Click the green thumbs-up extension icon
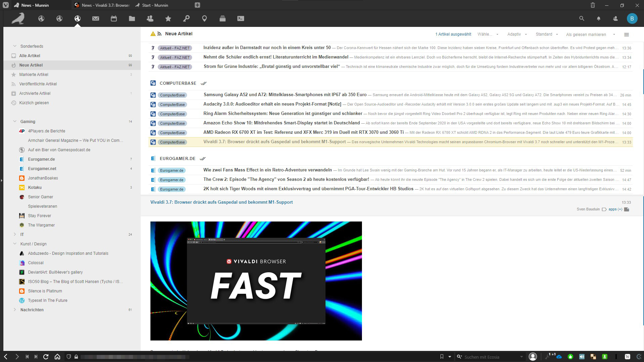This screenshot has width=644, height=362. [570, 357]
